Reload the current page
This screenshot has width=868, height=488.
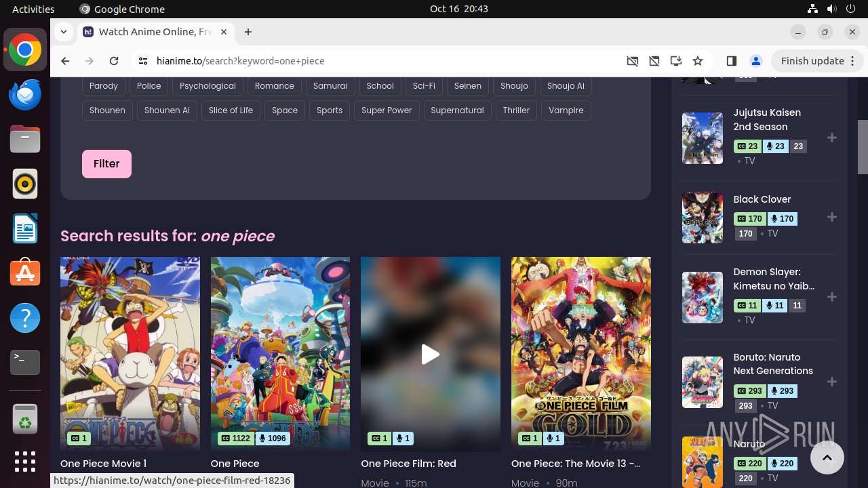pyautogui.click(x=114, y=61)
